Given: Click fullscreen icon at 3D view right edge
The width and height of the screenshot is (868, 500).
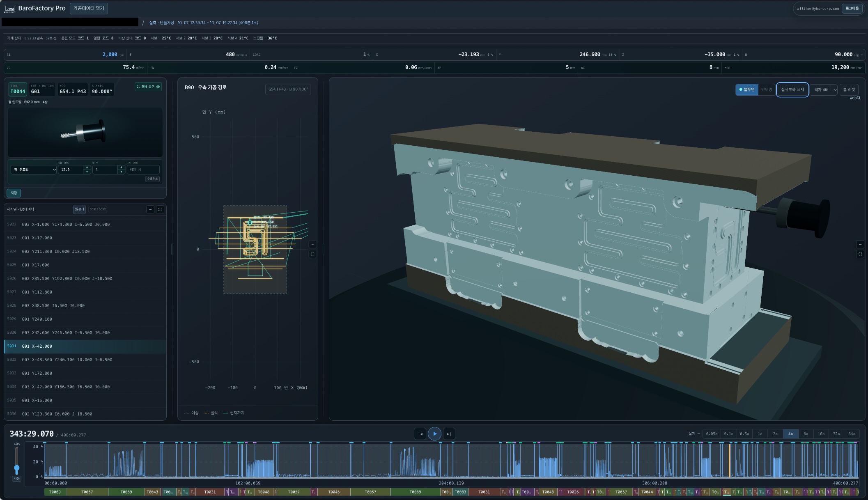Looking at the screenshot, I should pyautogui.click(x=860, y=254).
